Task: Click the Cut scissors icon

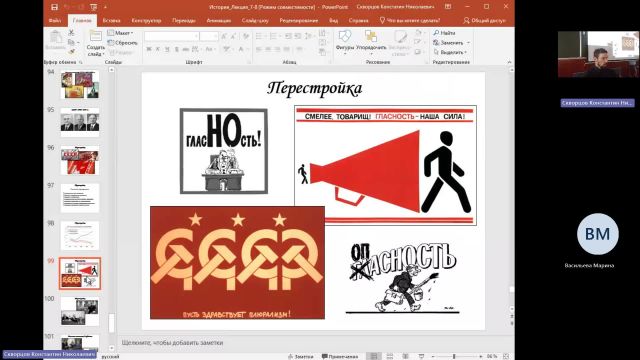Action: 71,32
